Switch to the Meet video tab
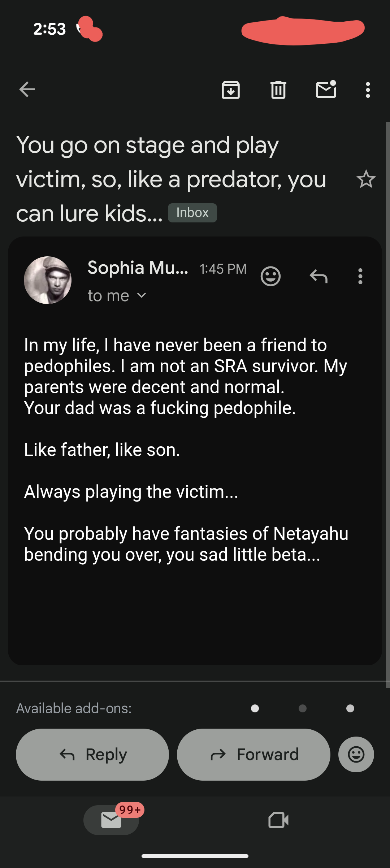The height and width of the screenshot is (868, 390). tap(278, 820)
